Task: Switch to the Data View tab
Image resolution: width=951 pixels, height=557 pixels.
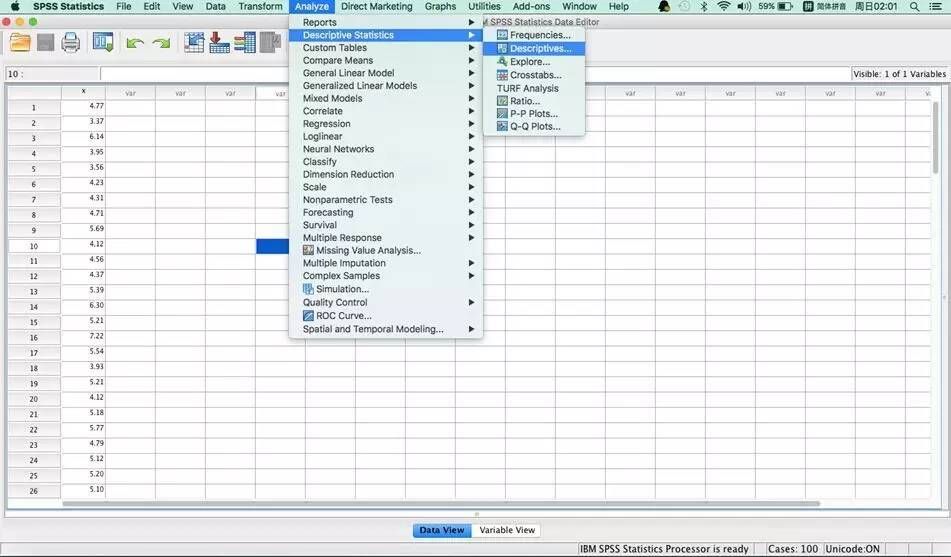Action: click(x=442, y=530)
